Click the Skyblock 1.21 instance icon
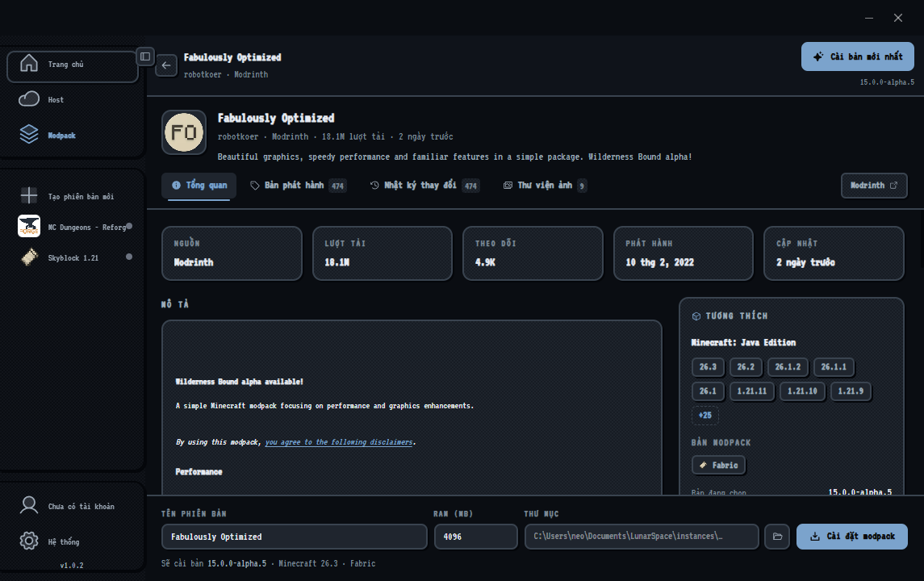 [29, 257]
